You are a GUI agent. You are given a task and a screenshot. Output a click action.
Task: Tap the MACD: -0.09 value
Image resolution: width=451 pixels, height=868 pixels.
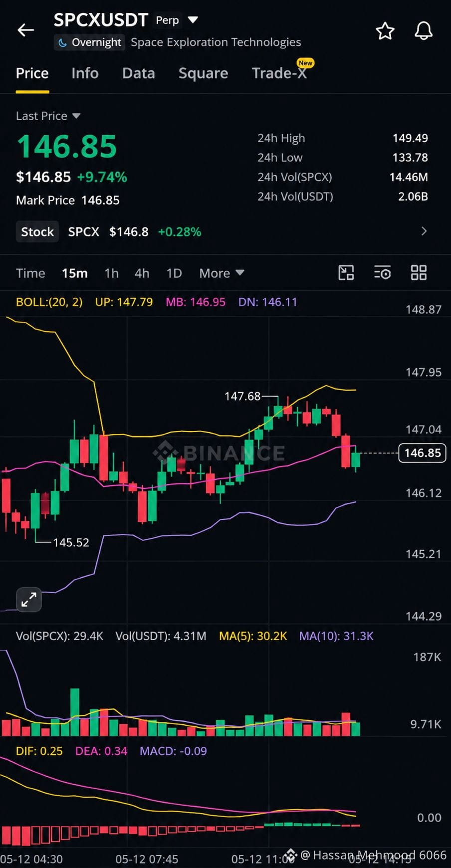(x=173, y=751)
